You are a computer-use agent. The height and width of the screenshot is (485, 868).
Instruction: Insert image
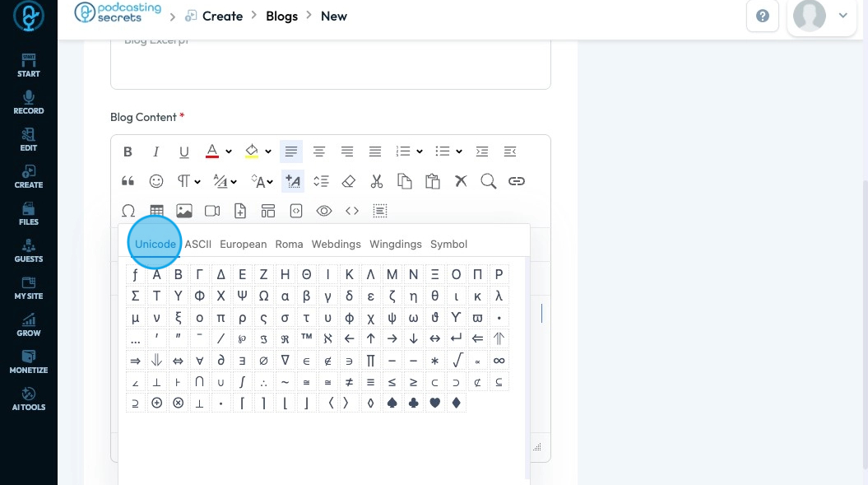coord(184,211)
